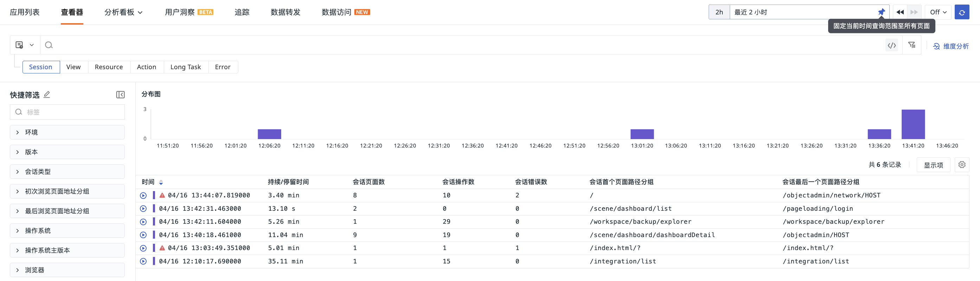This screenshot has height=281, width=980.
Task: Collapse the quick filter sidebar panel
Action: (120, 95)
